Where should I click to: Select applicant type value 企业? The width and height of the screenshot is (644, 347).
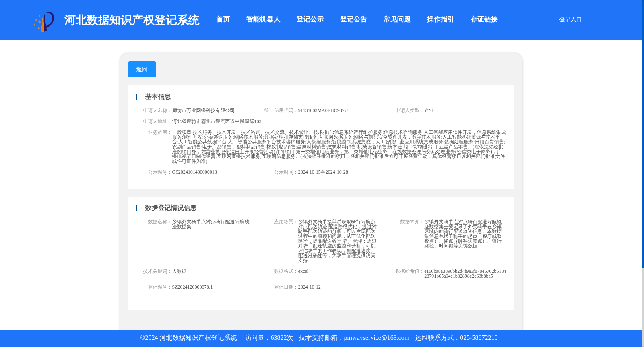429,110
